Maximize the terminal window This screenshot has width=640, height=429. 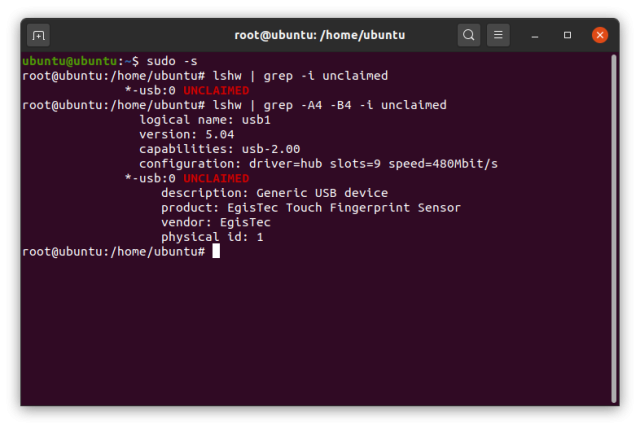tap(568, 35)
